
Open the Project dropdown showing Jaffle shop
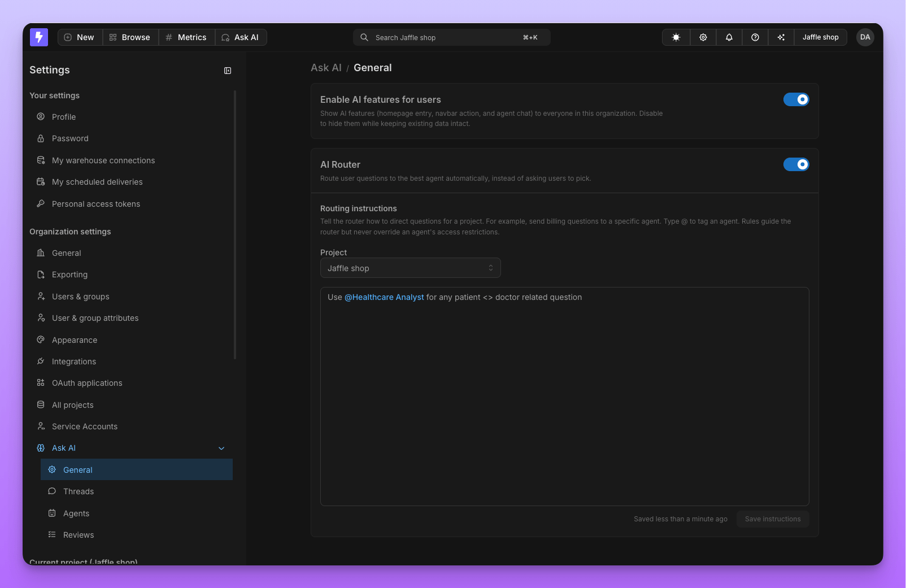click(411, 268)
